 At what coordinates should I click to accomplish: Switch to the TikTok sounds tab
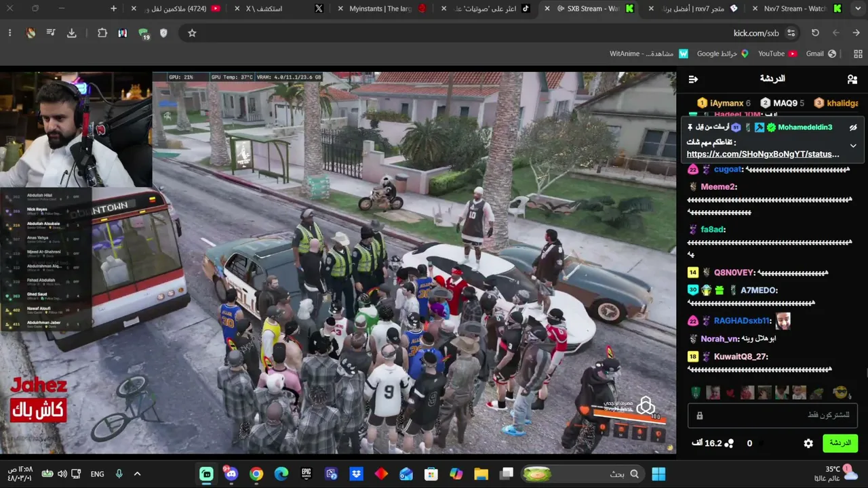[x=486, y=9]
